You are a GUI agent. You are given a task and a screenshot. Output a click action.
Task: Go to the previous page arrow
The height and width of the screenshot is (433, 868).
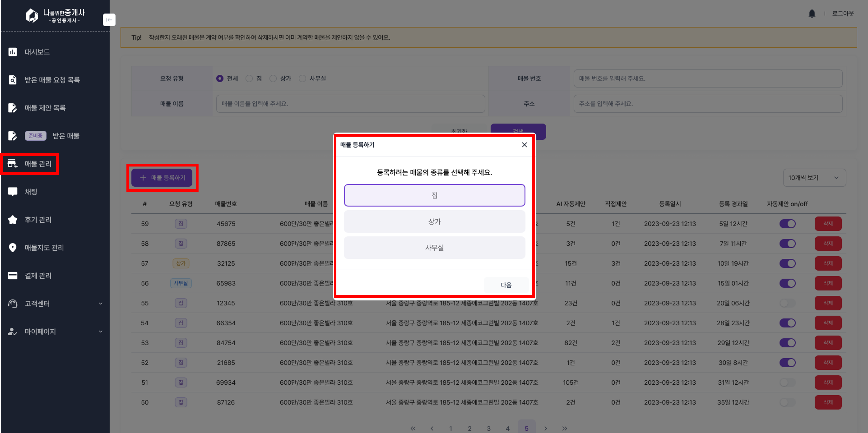432,428
